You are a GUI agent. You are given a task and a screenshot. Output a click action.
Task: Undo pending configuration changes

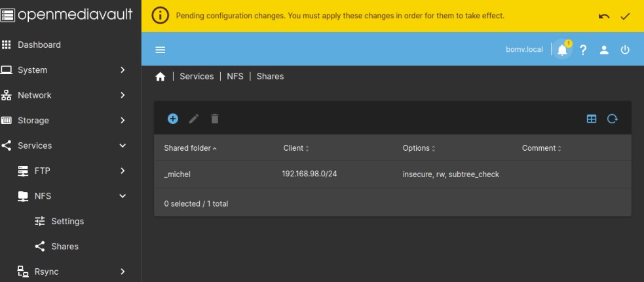(604, 16)
